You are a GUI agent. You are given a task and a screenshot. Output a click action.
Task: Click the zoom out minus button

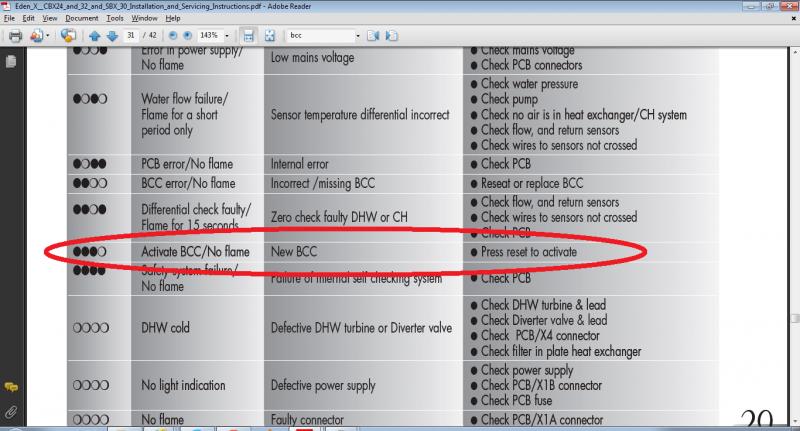(x=173, y=35)
